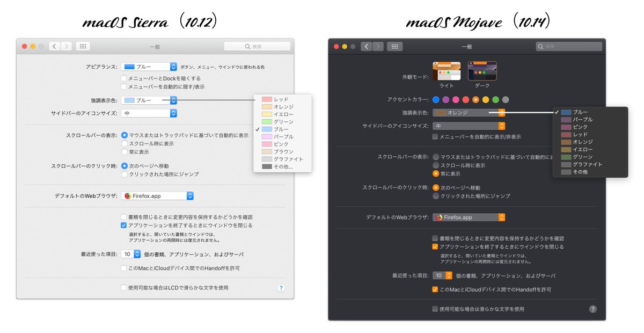The width and height of the screenshot is (644, 333).
Task: Focus the 検索 search field in Sierra window
Action: tap(257, 47)
